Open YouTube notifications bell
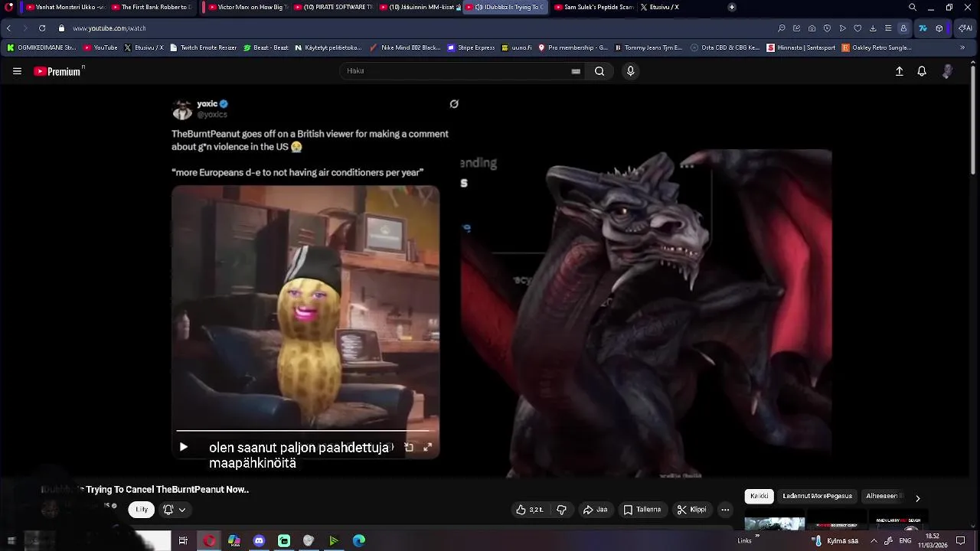This screenshot has height=551, width=980. click(x=922, y=71)
